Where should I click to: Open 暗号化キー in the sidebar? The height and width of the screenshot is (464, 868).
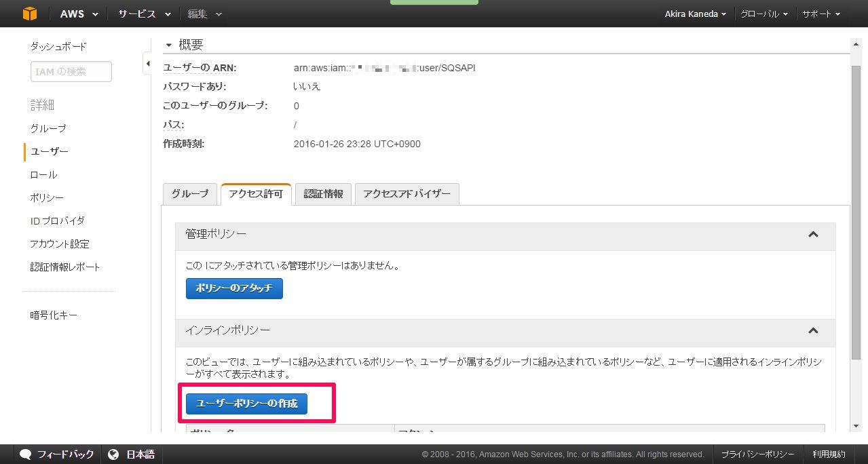[54, 315]
